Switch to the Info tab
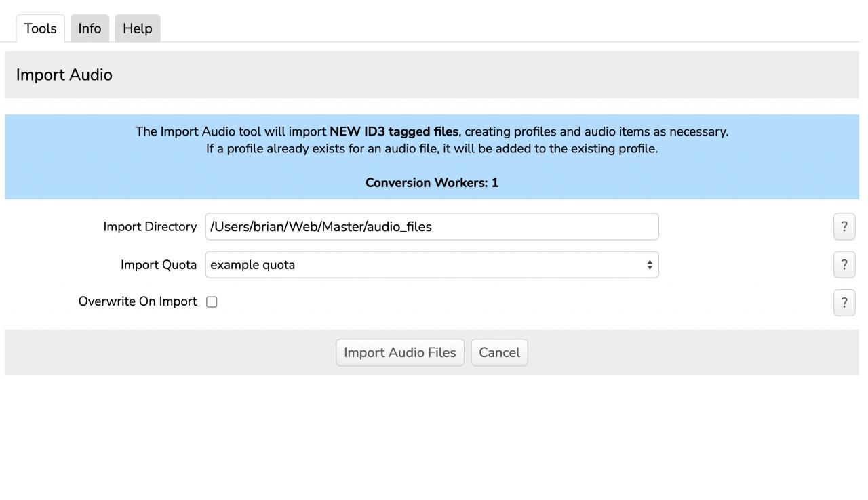Image resolution: width=868 pixels, height=500 pixels. click(90, 28)
